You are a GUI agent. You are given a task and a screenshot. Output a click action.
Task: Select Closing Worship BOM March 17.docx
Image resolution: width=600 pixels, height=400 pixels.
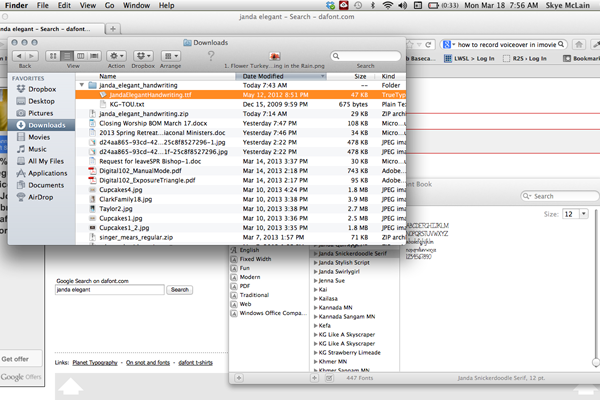coord(240,123)
